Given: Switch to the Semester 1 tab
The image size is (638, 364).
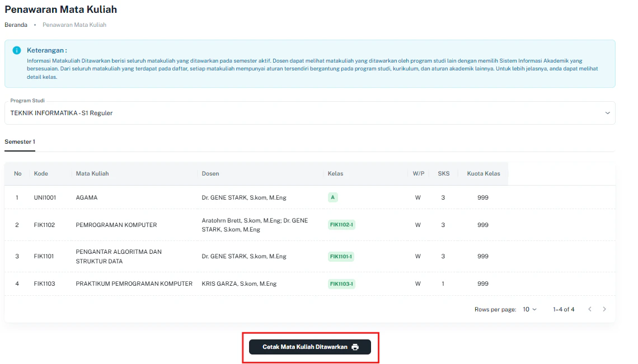Looking at the screenshot, I should 20,142.
